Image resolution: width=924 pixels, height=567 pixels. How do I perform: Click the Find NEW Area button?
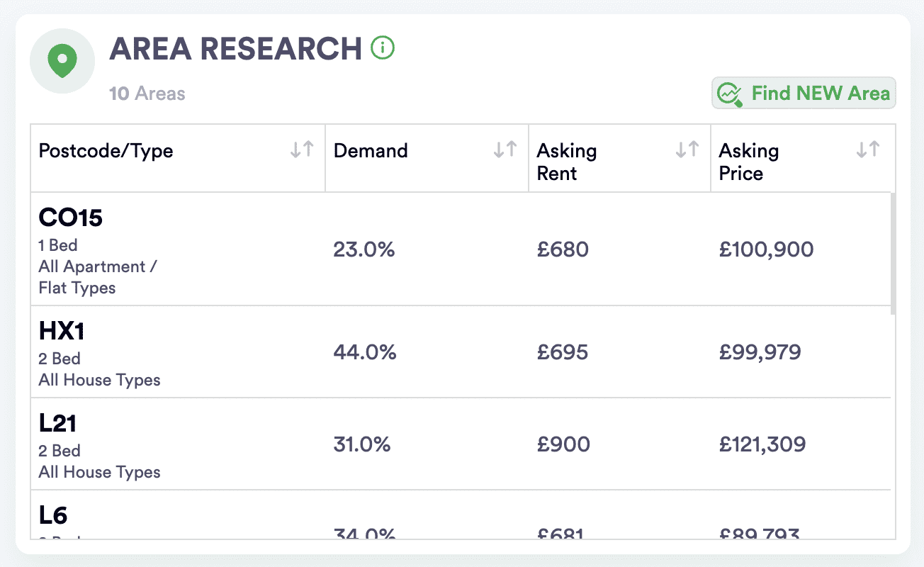coord(804,94)
